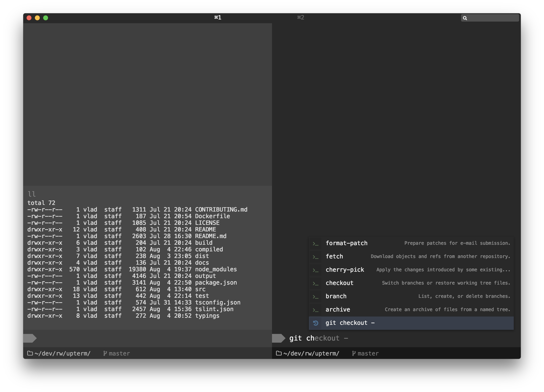Click the command icon next to format-patch
544x392 pixels.
[315, 244]
